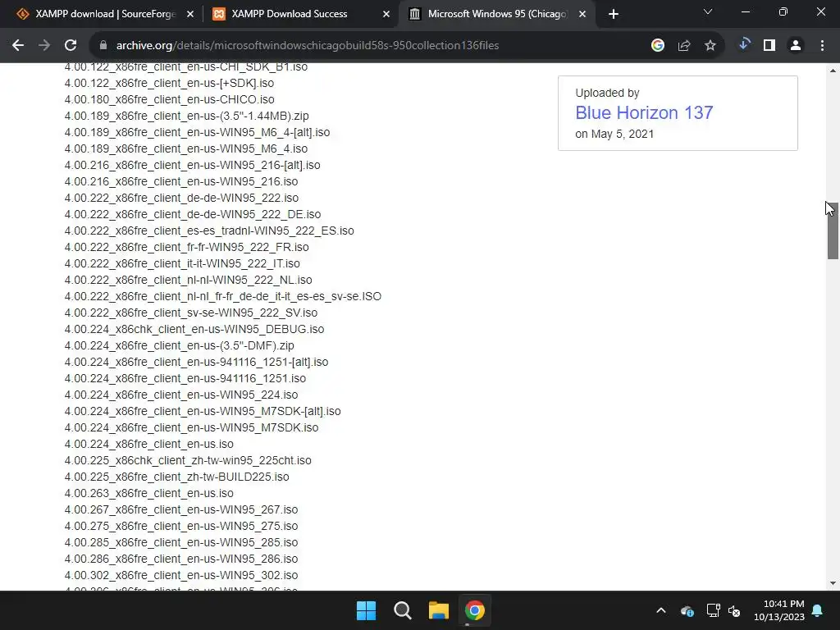Click 4.00.189 (3.5"-1.44MB).zip entry
Screen dimensions: 840x630
click(186, 116)
